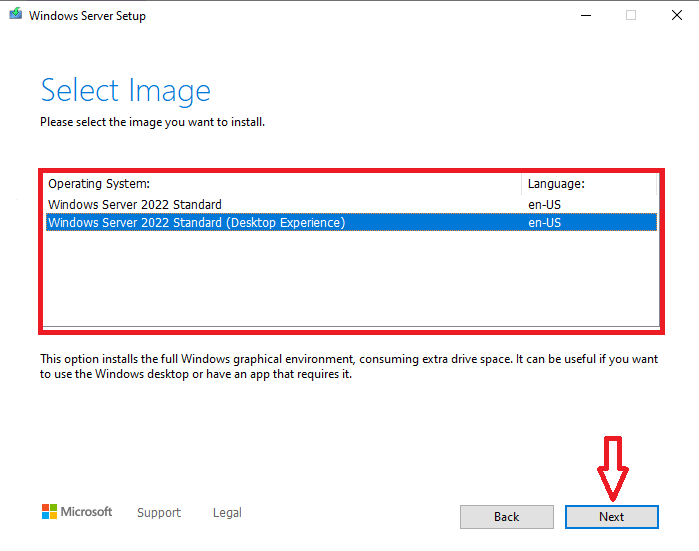699x551 pixels.
Task: Click the Windows Server Setup title text
Action: click(x=86, y=16)
